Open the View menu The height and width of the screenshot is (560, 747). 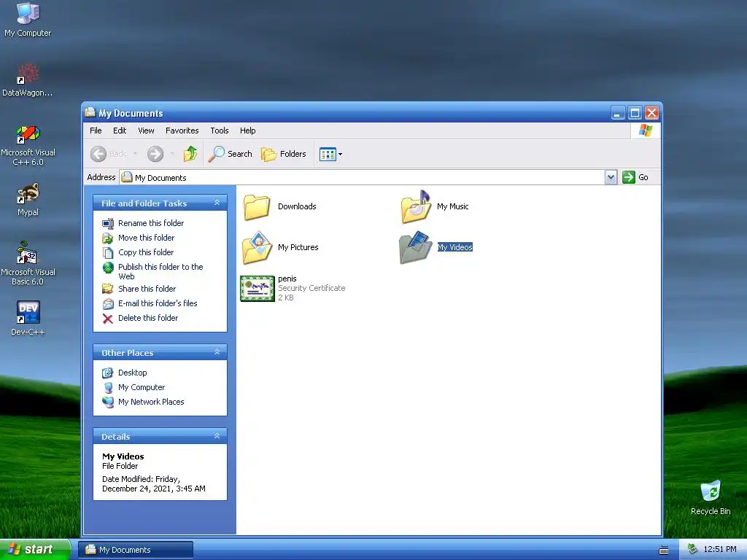(x=146, y=131)
